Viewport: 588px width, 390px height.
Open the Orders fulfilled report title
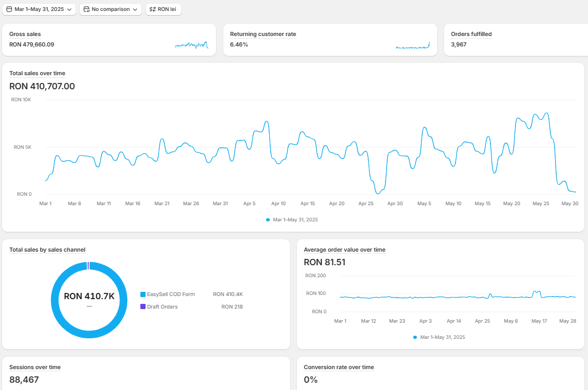471,34
